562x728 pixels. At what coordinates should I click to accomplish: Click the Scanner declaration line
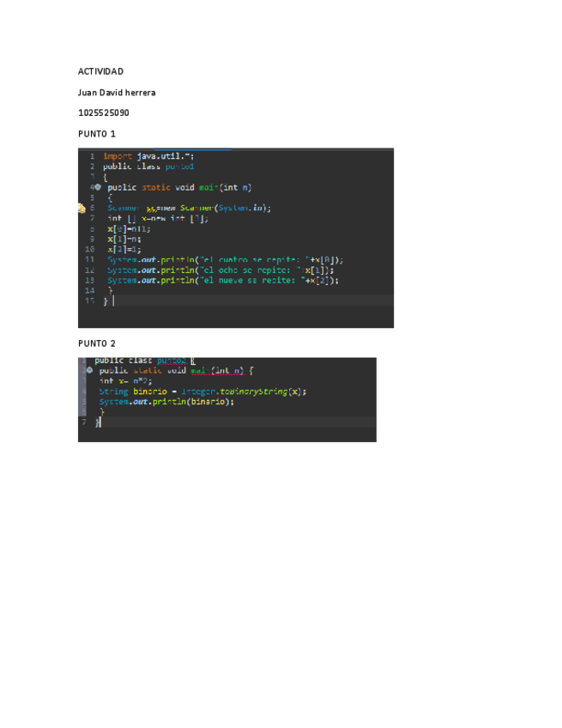click(189, 208)
